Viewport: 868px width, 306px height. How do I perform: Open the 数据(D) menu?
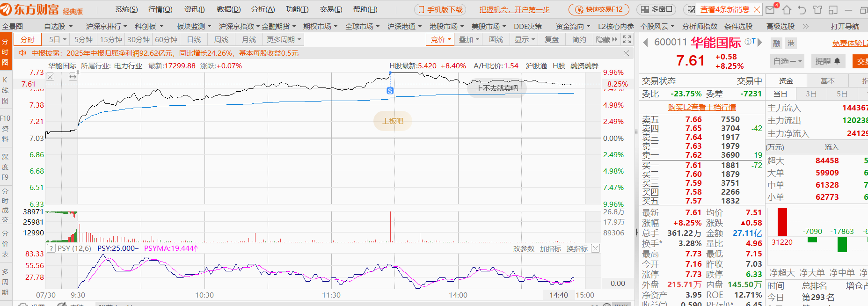[x=229, y=9]
